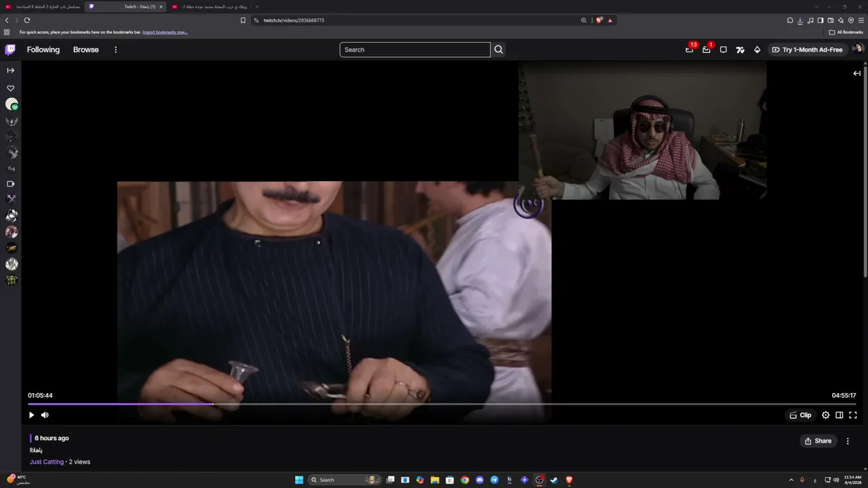The width and height of the screenshot is (868, 488).
Task: Switch to the third YouTube tab
Action: click(210, 7)
